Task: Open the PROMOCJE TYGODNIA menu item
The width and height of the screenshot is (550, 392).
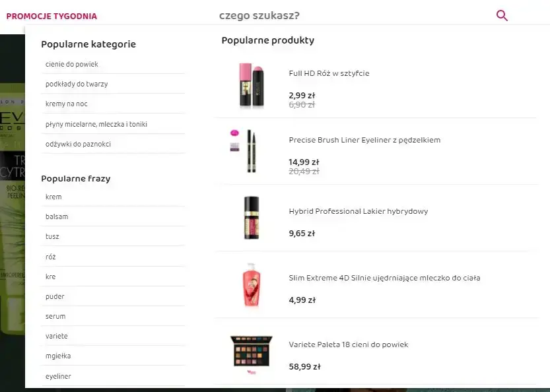Action: pyautogui.click(x=52, y=16)
